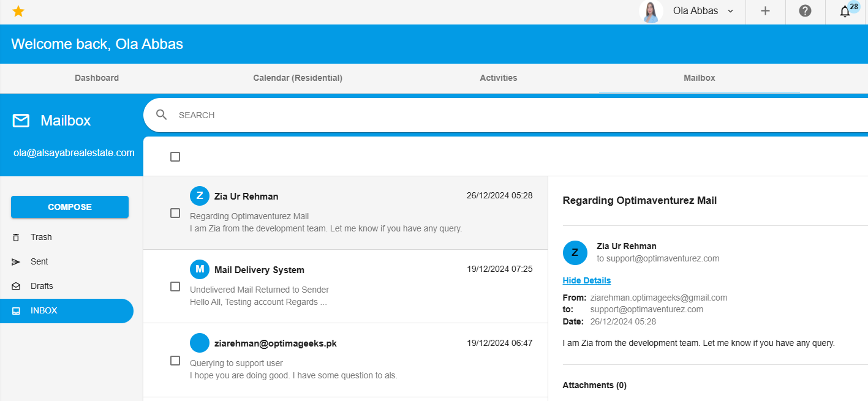Click Mail Delivery System sender avatar
This screenshot has width=868, height=401.
click(x=200, y=269)
